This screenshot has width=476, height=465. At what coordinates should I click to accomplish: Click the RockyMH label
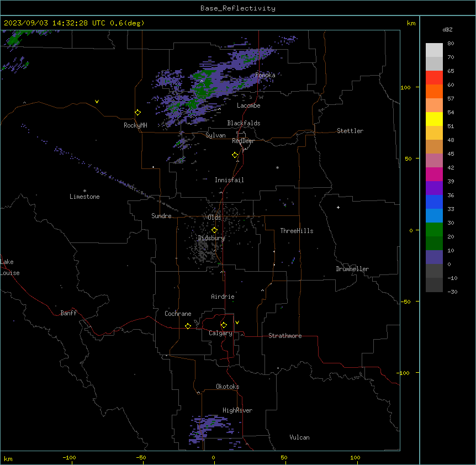coord(135,125)
